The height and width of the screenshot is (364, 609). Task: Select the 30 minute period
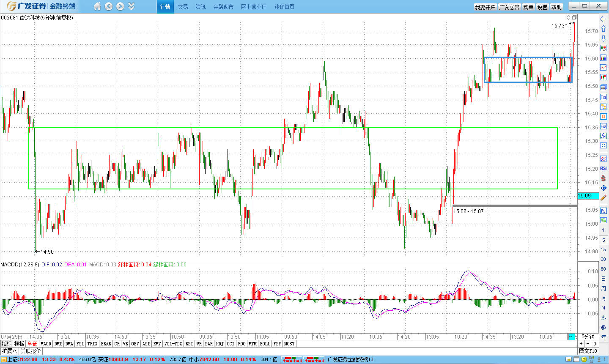pos(604,259)
